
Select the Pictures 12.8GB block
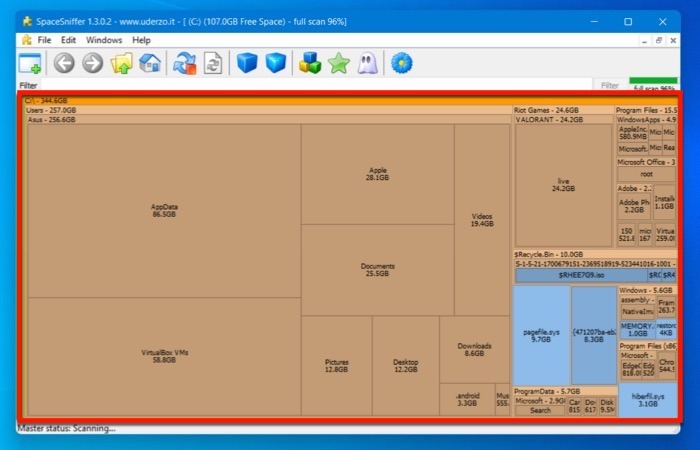[x=337, y=366]
